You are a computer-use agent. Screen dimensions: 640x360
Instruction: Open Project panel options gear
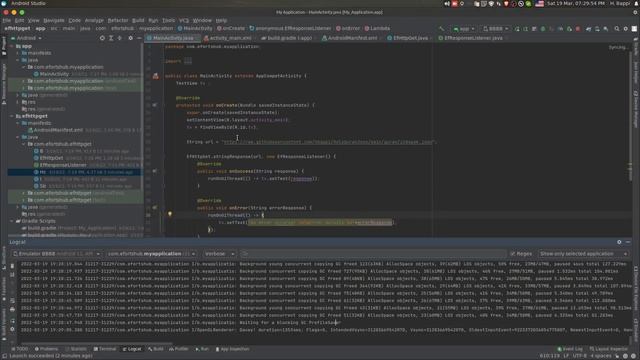point(131,38)
